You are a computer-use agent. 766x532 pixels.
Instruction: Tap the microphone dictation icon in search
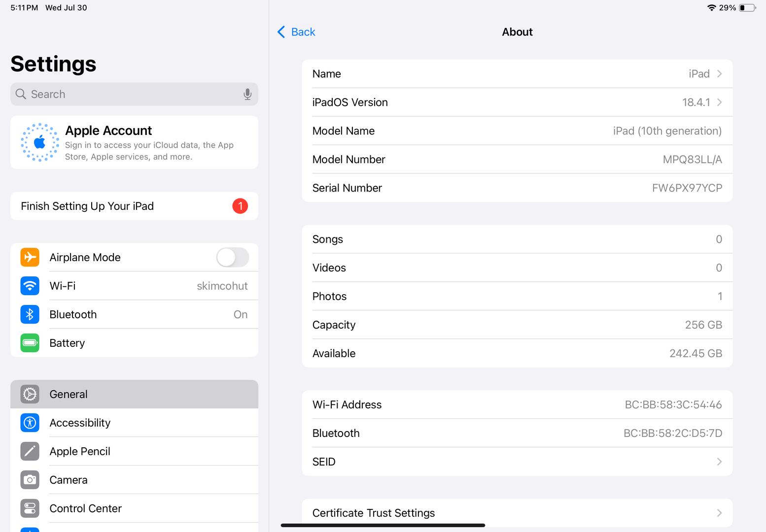247,94
